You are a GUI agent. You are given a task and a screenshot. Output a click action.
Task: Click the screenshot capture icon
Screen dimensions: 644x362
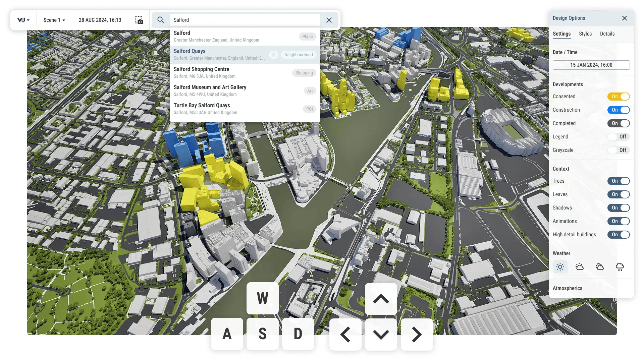(x=139, y=20)
